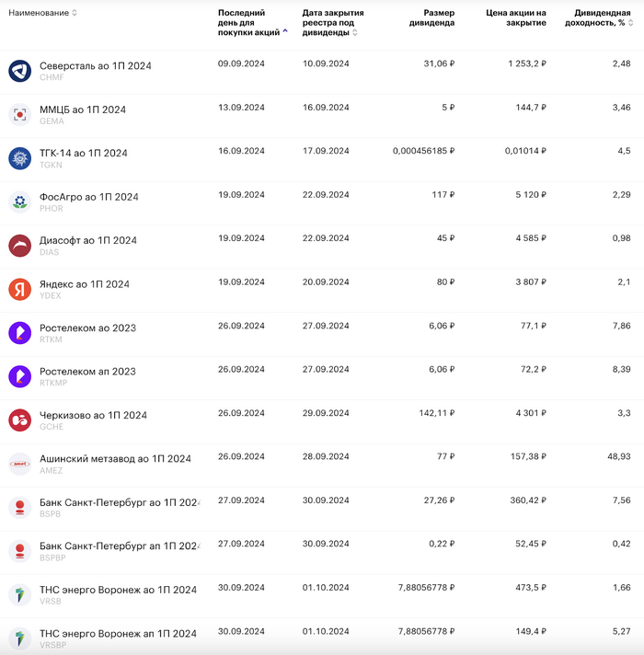Click the Яндекс logo icon
644x655 pixels.
20,289
